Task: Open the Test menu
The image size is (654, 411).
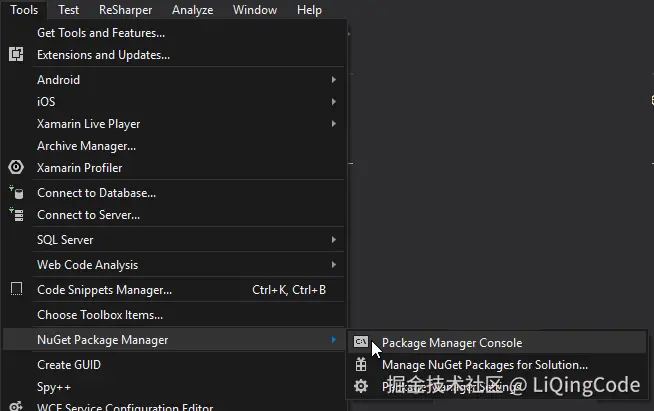Action: pyautogui.click(x=68, y=10)
